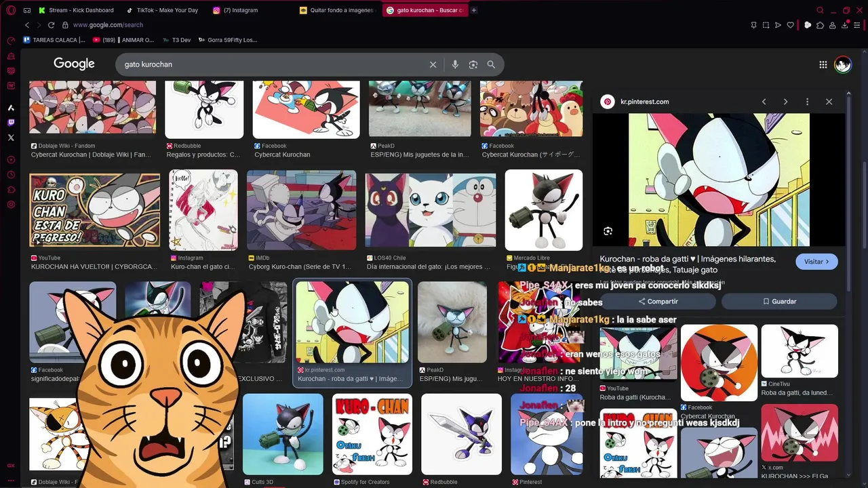Reload the current page
The width and height of the screenshot is (868, 488).
51,25
